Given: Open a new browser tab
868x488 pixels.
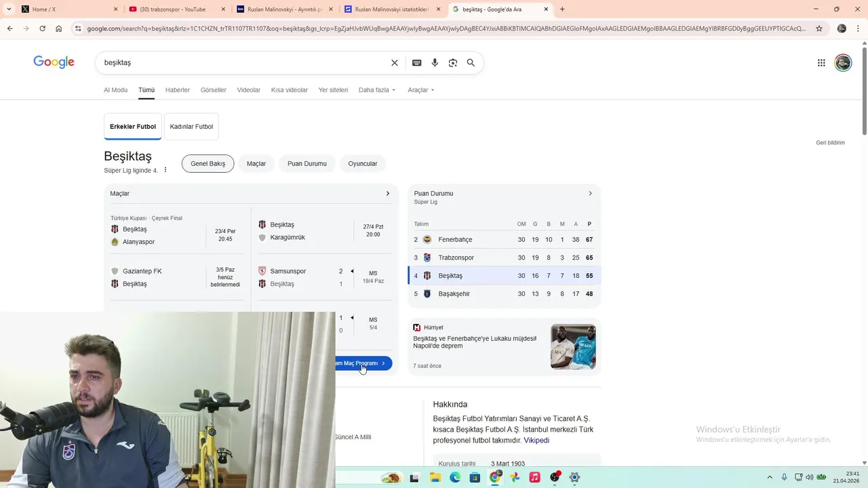Looking at the screenshot, I should click(x=562, y=9).
